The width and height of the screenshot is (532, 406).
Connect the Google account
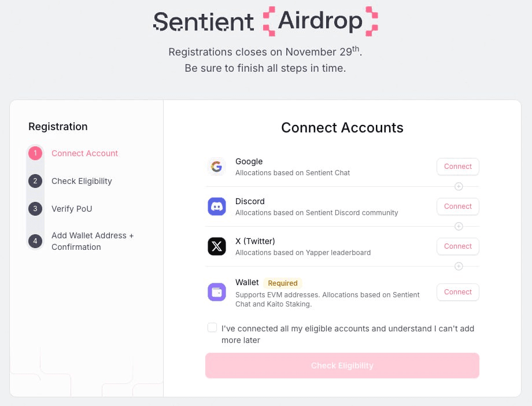click(x=457, y=167)
